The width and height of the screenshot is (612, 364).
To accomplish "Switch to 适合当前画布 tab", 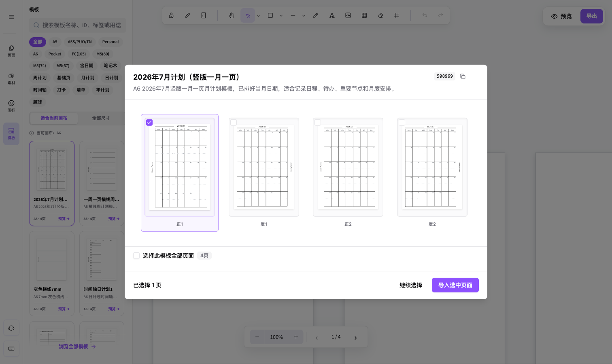I will point(54,118).
